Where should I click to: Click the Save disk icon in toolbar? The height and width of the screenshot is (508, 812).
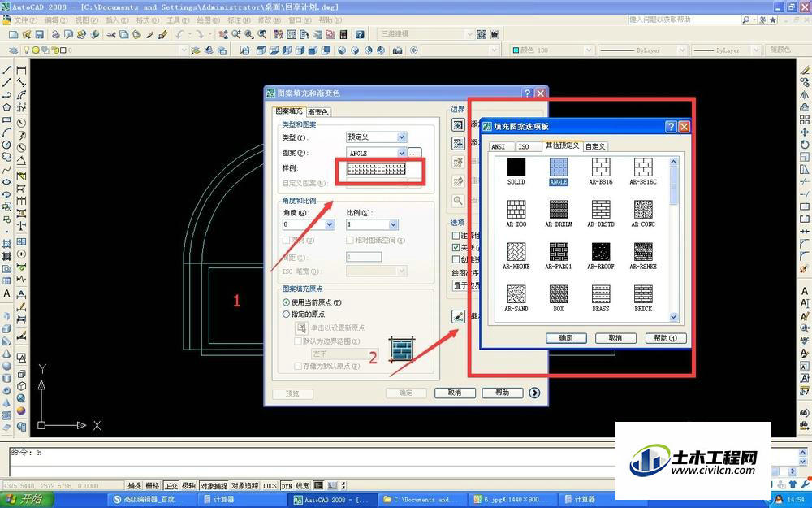(x=39, y=34)
